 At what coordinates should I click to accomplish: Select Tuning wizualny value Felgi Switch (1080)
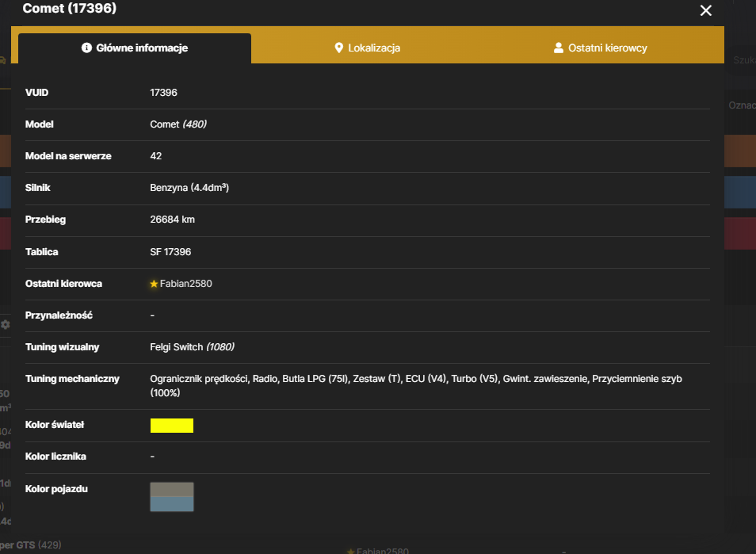pos(192,347)
